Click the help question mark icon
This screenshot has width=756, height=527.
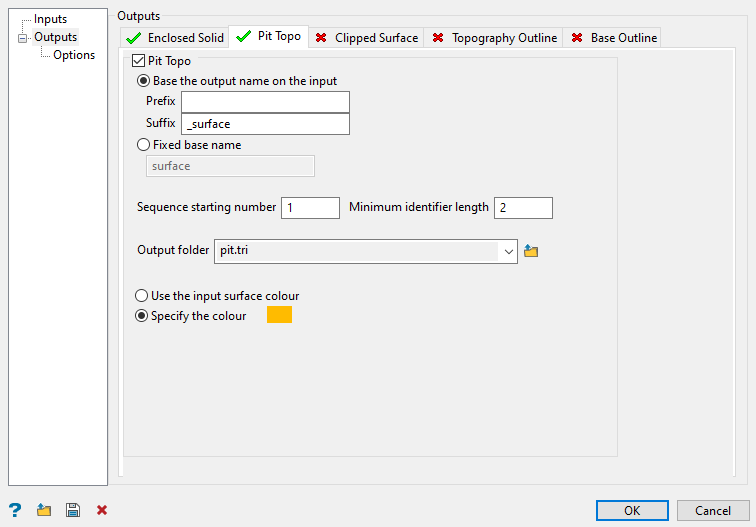coord(15,510)
